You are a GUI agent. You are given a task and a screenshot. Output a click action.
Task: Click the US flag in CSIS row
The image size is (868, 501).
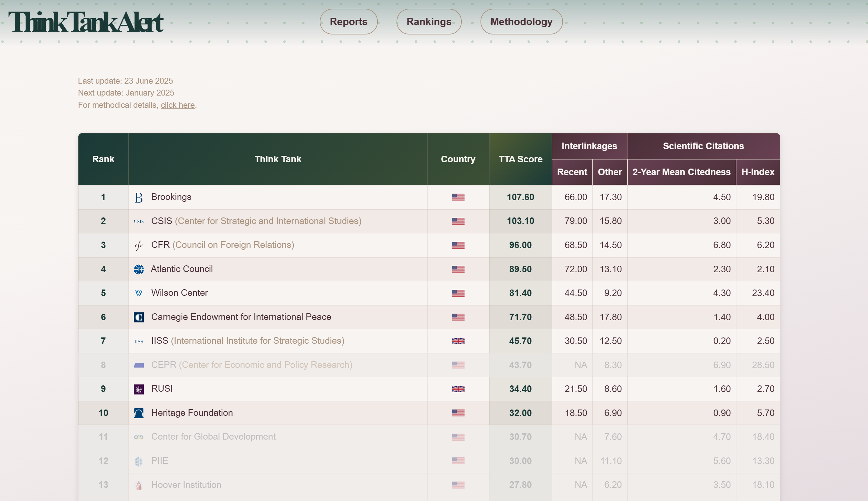(x=458, y=221)
